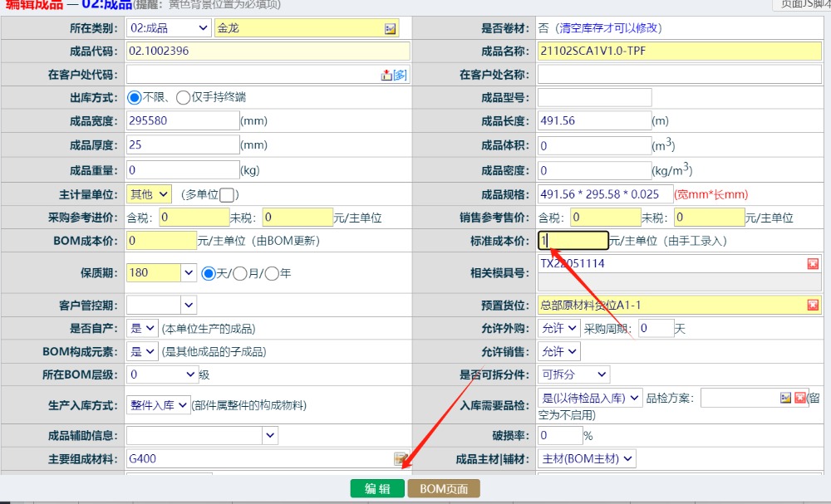Open the BOM页面 button
Screen dimensions: 831x504
coord(444,489)
